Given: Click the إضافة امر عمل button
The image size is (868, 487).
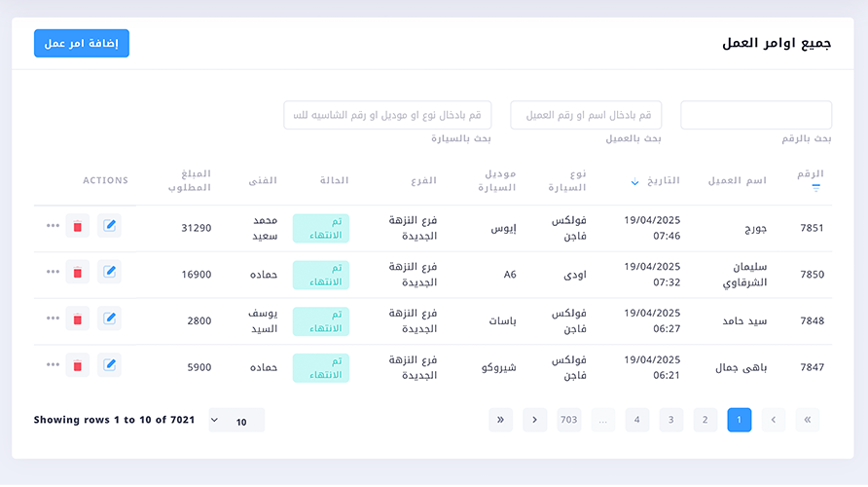Looking at the screenshot, I should (x=82, y=44).
